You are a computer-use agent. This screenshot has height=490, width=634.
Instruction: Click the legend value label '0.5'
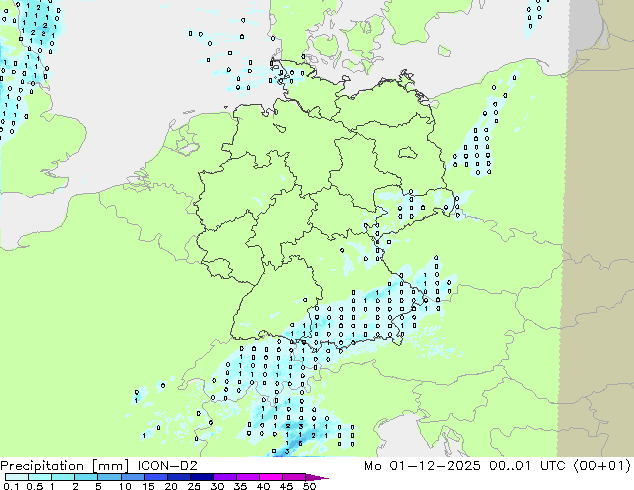point(35,486)
